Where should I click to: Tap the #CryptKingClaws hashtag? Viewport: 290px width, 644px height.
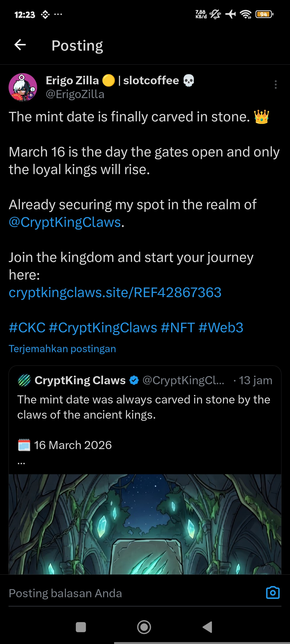[x=103, y=327]
